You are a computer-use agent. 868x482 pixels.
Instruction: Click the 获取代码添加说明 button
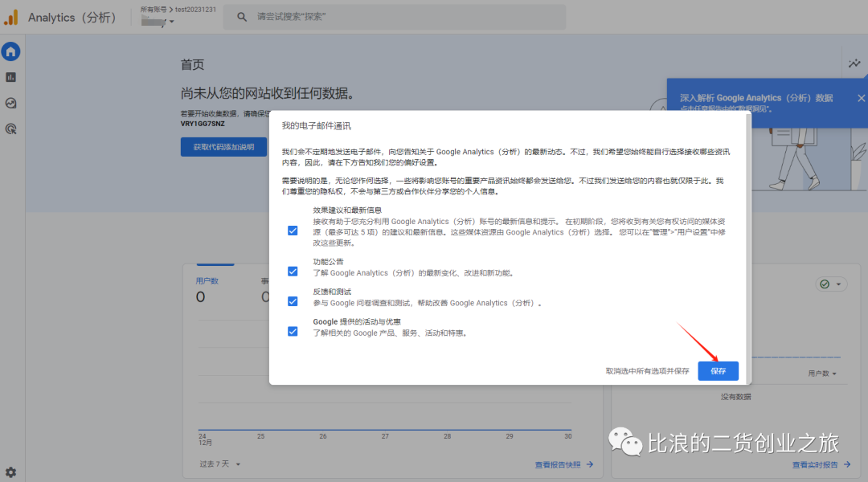(223, 147)
